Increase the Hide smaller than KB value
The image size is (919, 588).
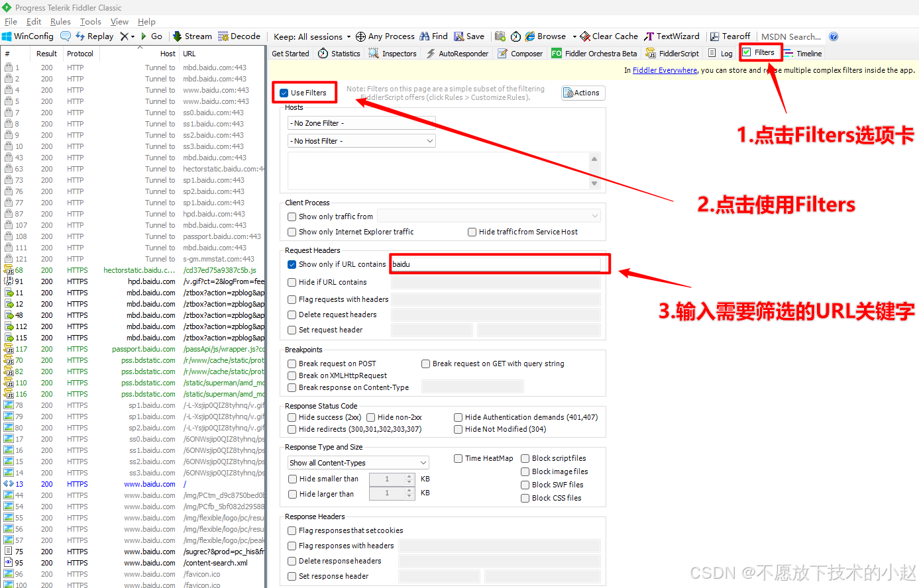click(x=409, y=476)
